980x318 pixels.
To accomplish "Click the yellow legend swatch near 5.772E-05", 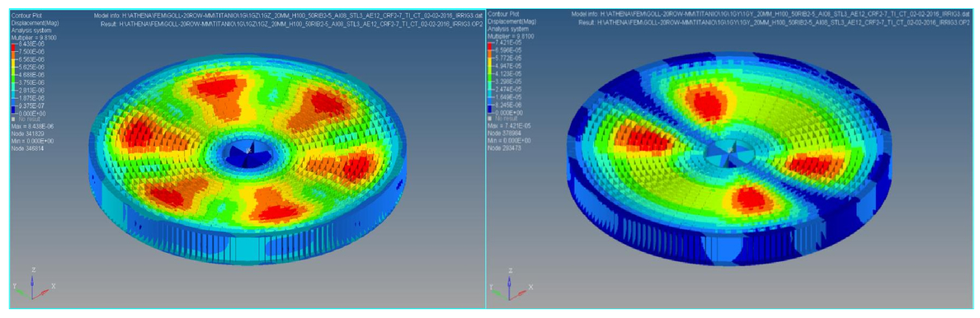I will (489, 61).
